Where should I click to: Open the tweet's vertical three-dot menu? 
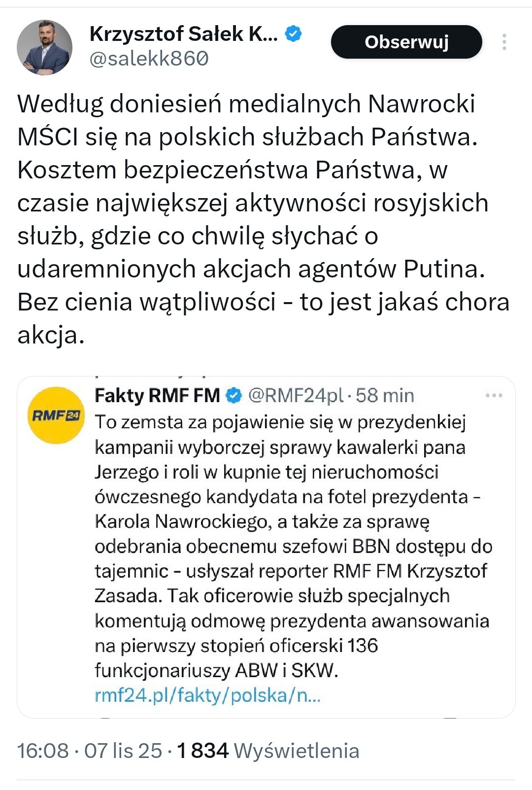[504, 42]
